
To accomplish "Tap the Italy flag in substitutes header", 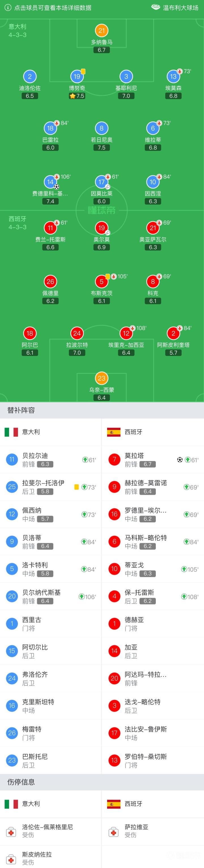I will click(x=11, y=432).
